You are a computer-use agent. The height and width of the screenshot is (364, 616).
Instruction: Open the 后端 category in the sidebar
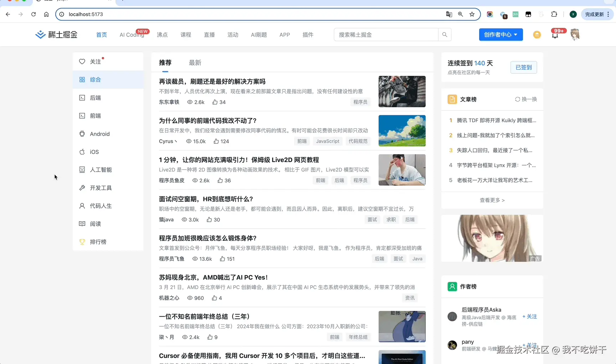[95, 98]
